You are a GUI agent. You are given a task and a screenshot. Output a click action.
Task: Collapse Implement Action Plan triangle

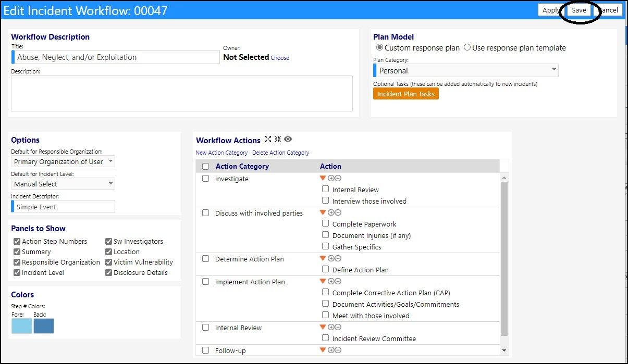[x=323, y=281]
